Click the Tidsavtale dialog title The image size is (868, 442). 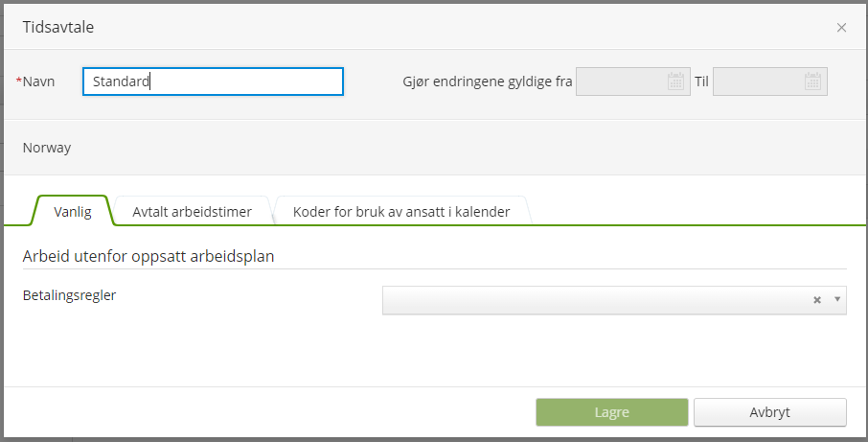click(58, 27)
